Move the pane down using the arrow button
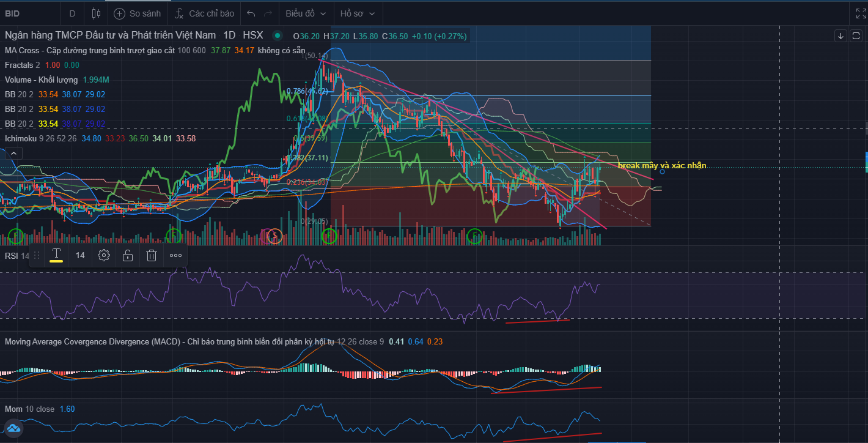 pos(840,36)
